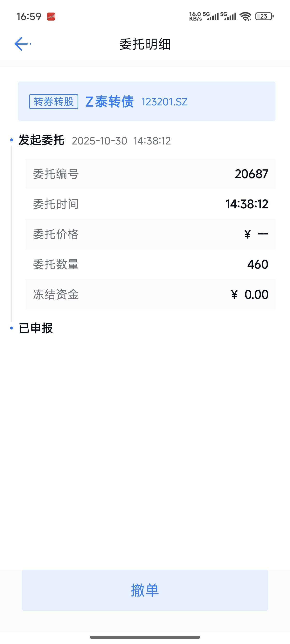
Task: Open the Z泰转债 bond name link
Action: 109,102
